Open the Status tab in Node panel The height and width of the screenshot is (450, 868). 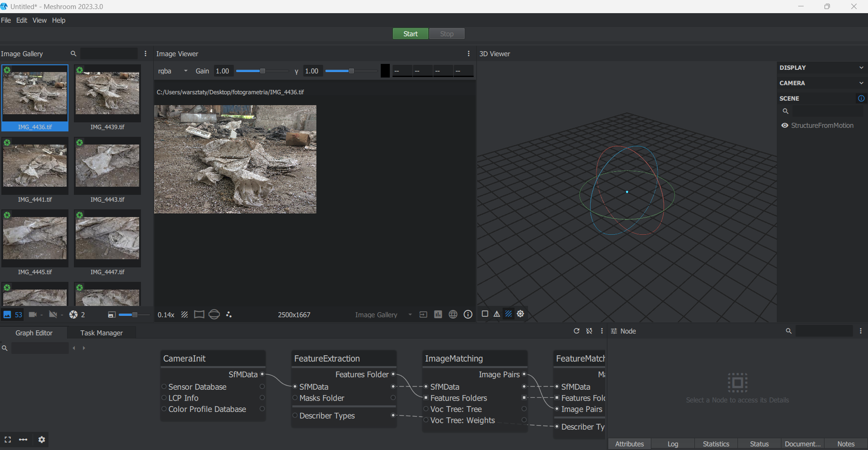pos(759,444)
